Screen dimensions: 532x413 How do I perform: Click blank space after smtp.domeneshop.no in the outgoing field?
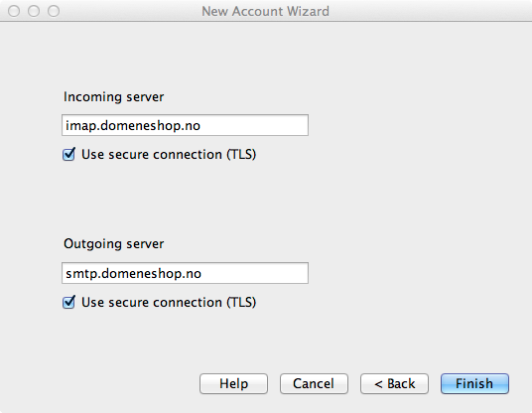pyautogui.click(x=254, y=273)
